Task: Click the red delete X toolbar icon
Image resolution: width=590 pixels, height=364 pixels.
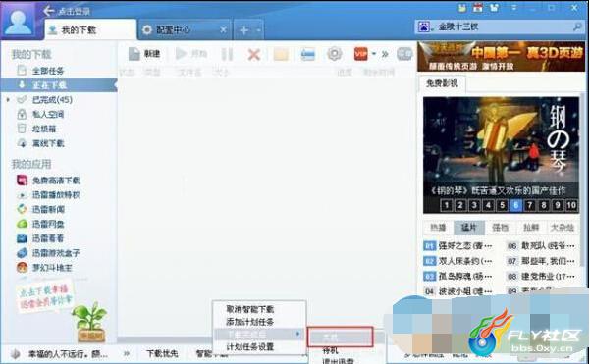Action: pos(254,55)
